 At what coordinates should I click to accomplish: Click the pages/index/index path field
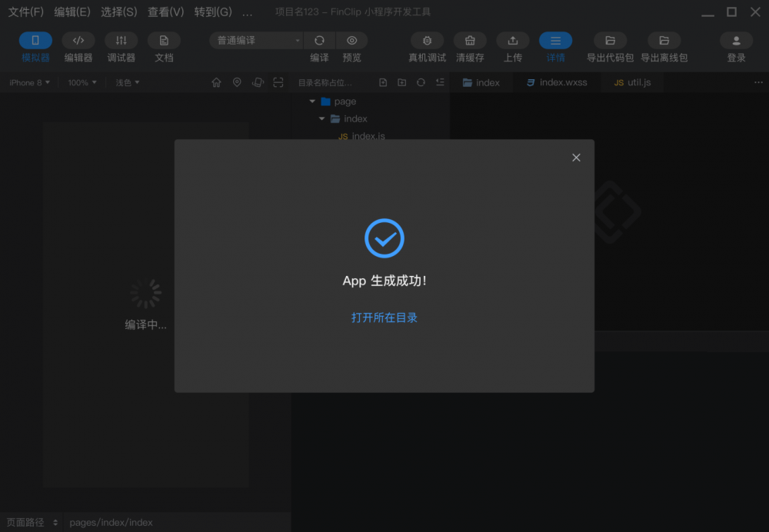click(x=111, y=522)
